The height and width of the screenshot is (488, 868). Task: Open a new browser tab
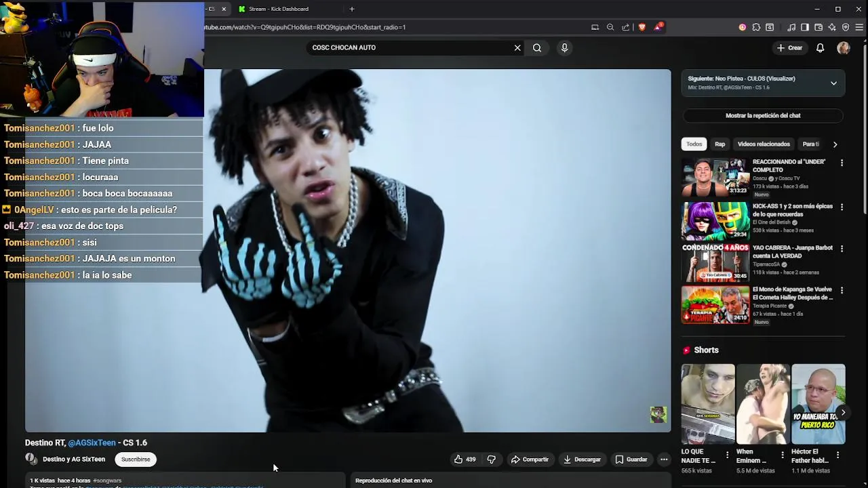click(x=351, y=9)
